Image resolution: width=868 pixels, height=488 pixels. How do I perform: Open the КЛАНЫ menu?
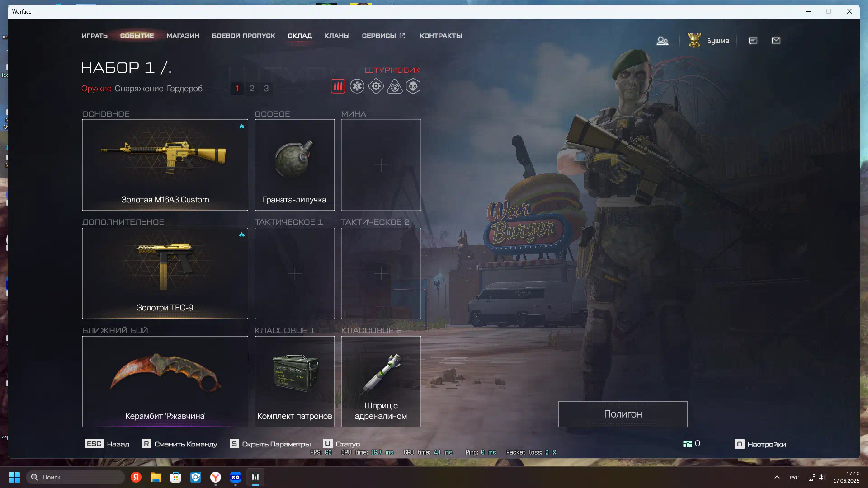tap(337, 36)
